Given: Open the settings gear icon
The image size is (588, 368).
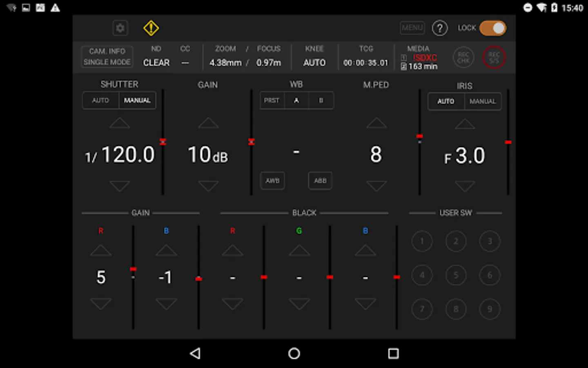Looking at the screenshot, I should (x=120, y=28).
